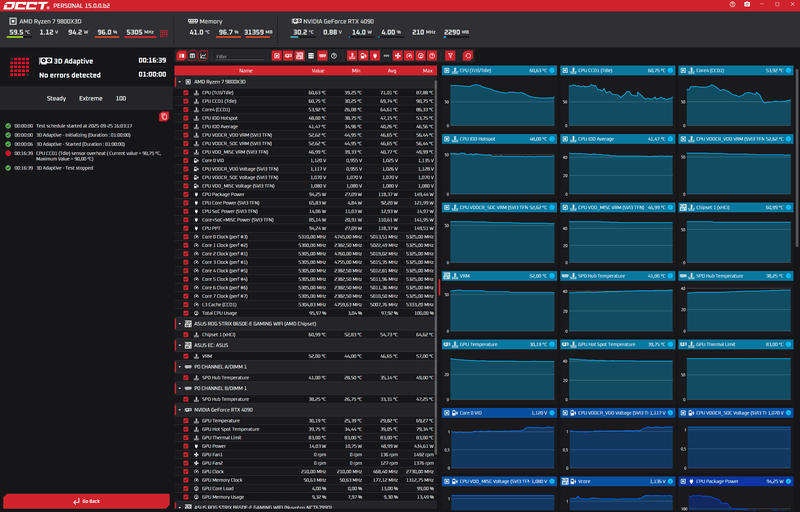Collapse the NVIDIA GeForce RTX 4090 sensor group
The image size is (800, 512).
coord(180,409)
